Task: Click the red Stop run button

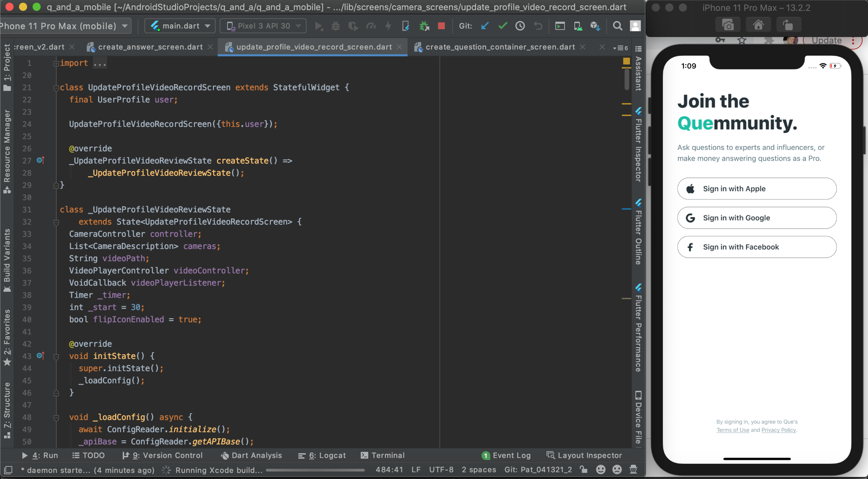Action: (441, 26)
